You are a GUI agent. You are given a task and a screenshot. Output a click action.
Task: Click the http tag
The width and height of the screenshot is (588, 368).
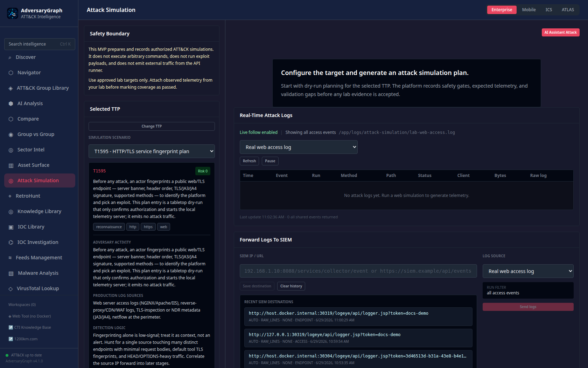pyautogui.click(x=133, y=227)
